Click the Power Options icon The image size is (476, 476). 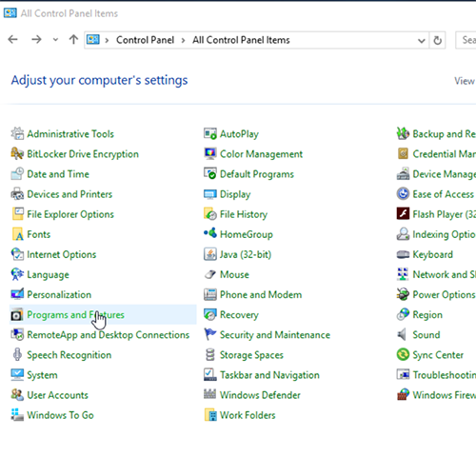[403, 294]
